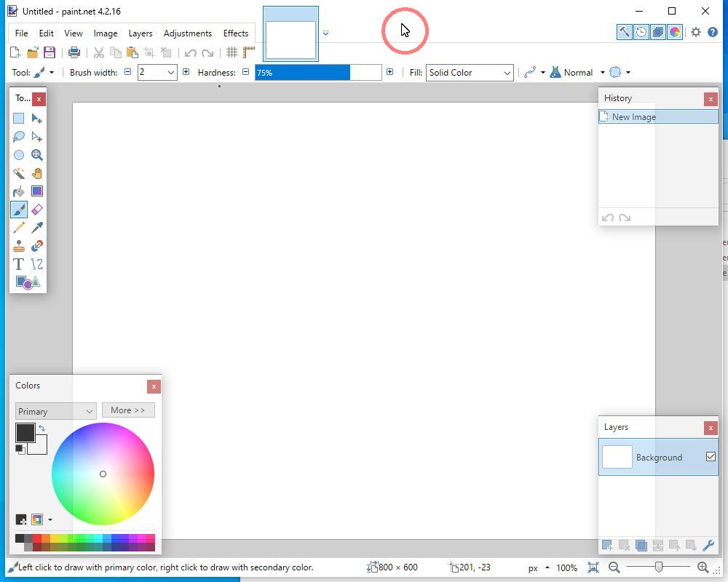Toggle Background layer visibility checkbox
This screenshot has width=728, height=582.
pos(711,457)
